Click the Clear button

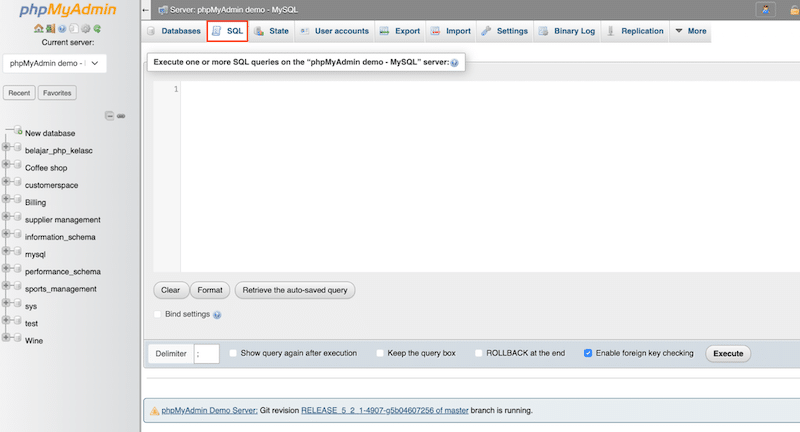pos(170,290)
